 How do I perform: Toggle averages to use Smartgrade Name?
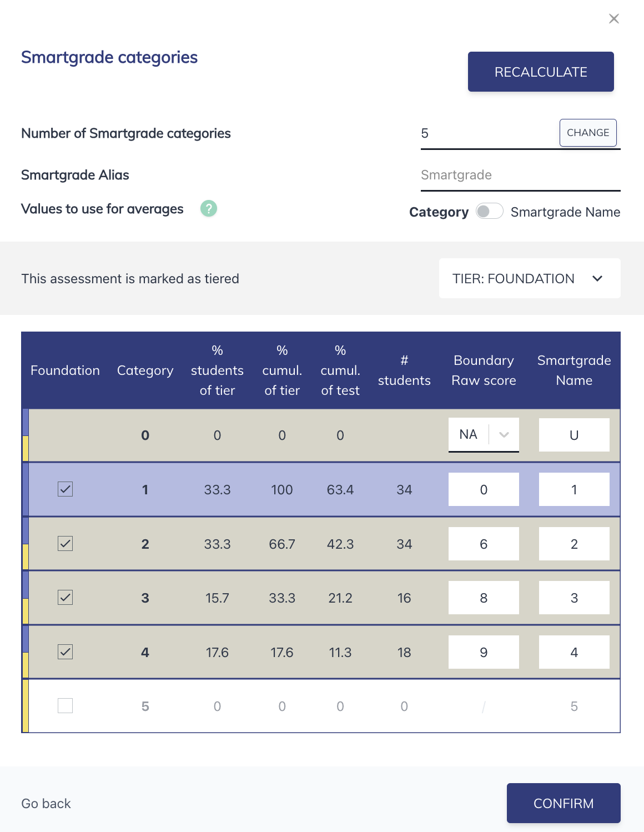click(x=490, y=212)
